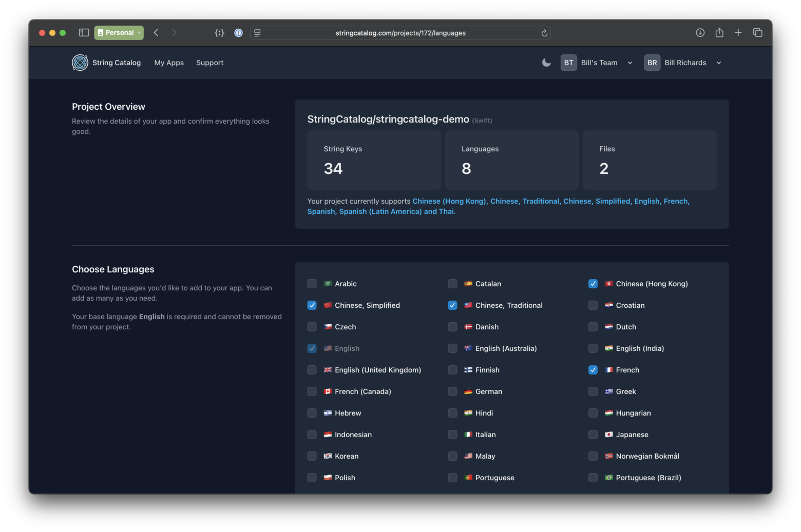Expand the Bill's Team dropdown chevron
Image resolution: width=801 pixels, height=532 pixels.
630,63
